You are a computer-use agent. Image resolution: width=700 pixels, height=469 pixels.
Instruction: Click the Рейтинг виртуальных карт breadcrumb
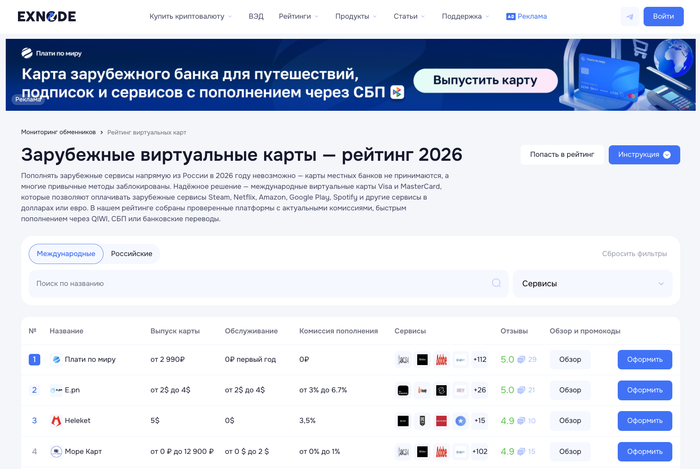point(146,133)
